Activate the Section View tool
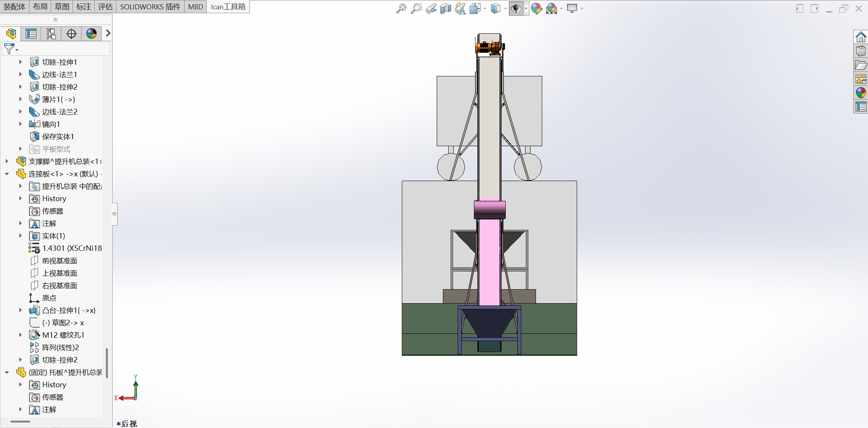Image resolution: width=868 pixels, height=428 pixels. (445, 8)
